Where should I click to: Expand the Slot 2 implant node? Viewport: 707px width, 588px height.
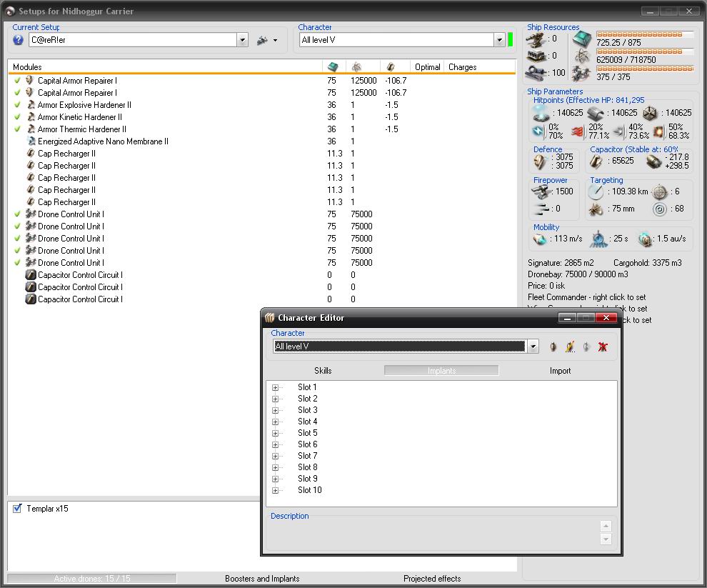click(275, 399)
